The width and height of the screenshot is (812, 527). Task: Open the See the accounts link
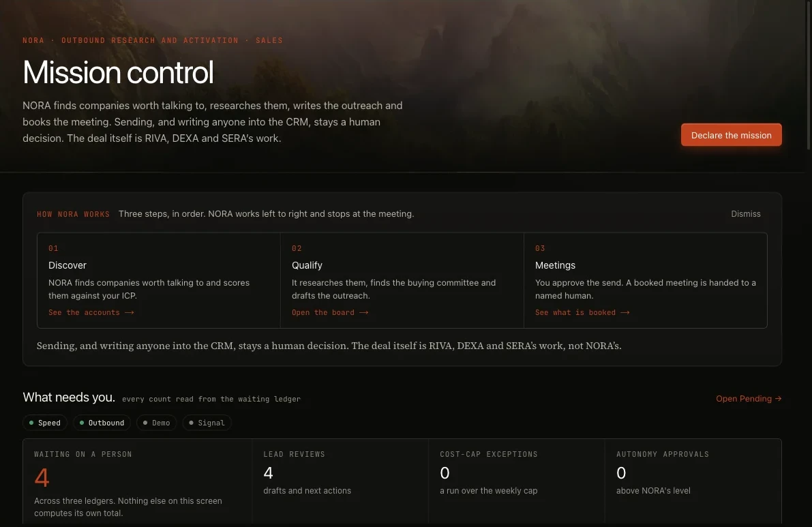[91, 312]
